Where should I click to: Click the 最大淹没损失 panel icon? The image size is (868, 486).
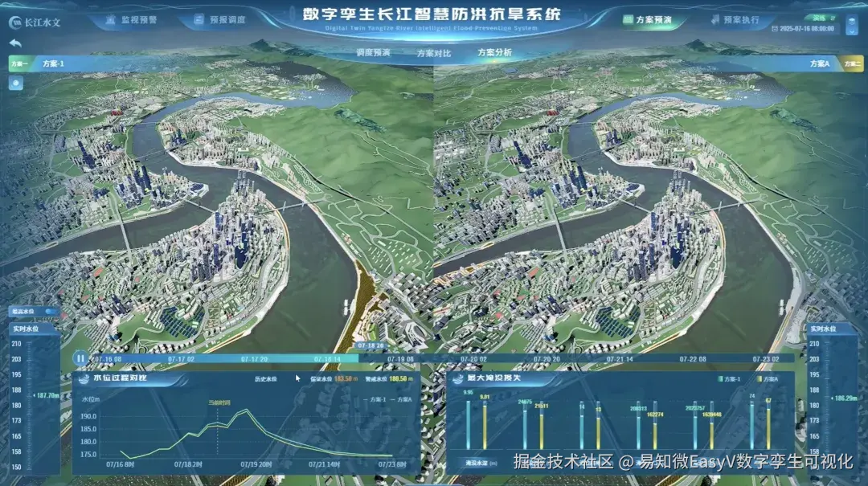[x=458, y=378]
